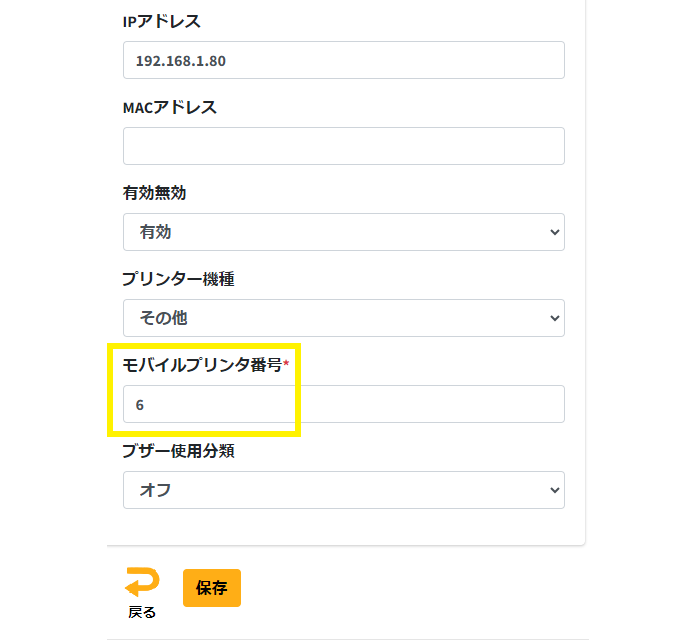Click the 有効無効 label text
Image resolution: width=696 pixels, height=644 pixels.
(154, 193)
